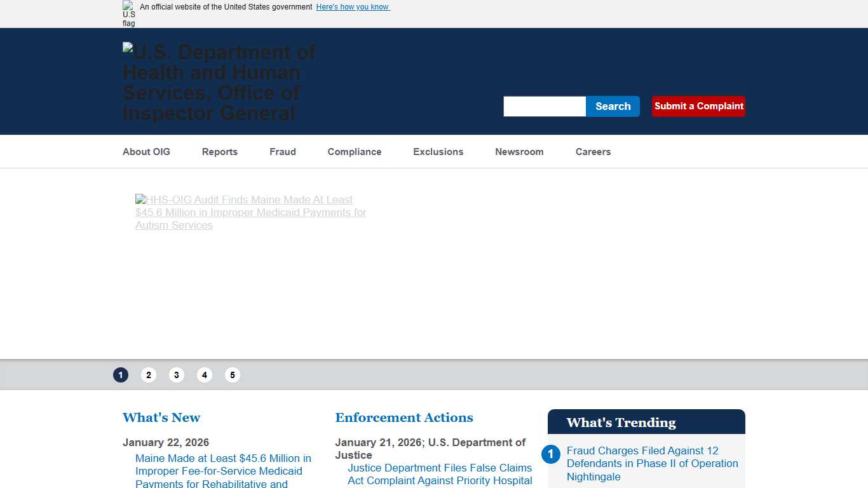The height and width of the screenshot is (488, 868).
Task: Open the carousel slide numbered 2
Action: 149,375
